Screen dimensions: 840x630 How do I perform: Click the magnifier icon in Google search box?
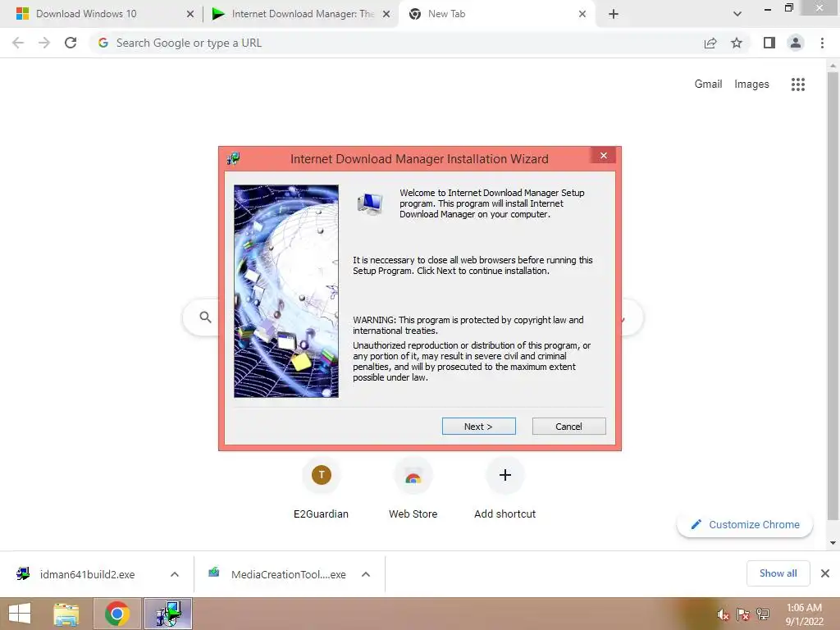[x=205, y=317]
